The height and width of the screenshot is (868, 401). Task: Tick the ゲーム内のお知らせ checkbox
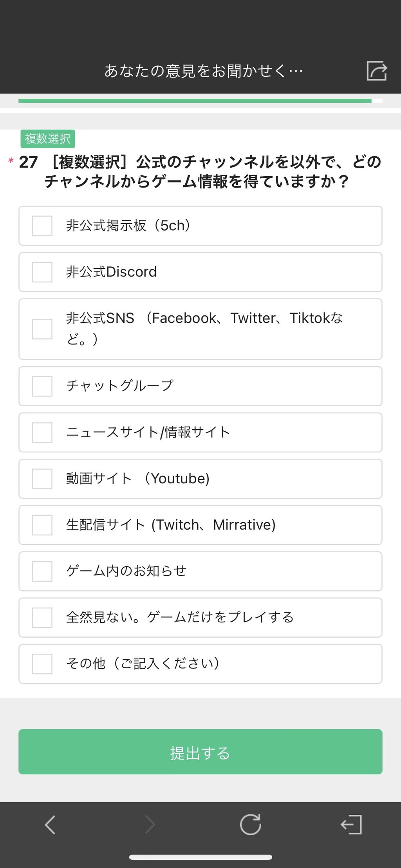(42, 571)
